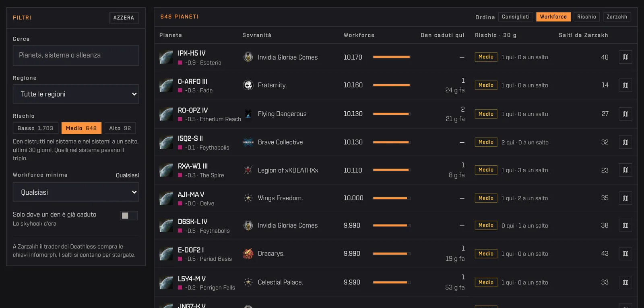Sort by Rischio
The image size is (644, 308).
pyautogui.click(x=586, y=17)
